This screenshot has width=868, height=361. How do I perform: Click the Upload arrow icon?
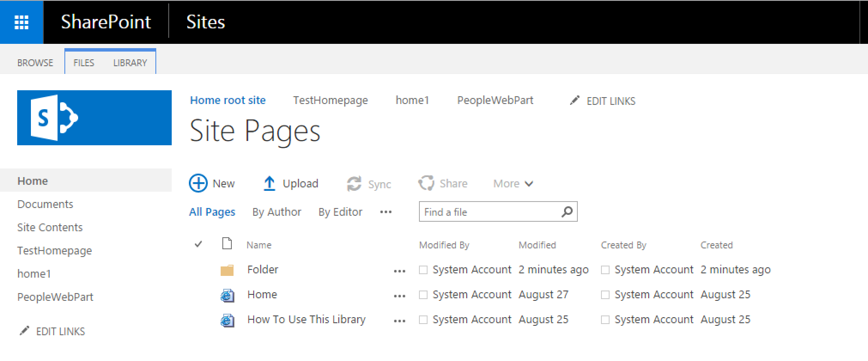coord(269,184)
